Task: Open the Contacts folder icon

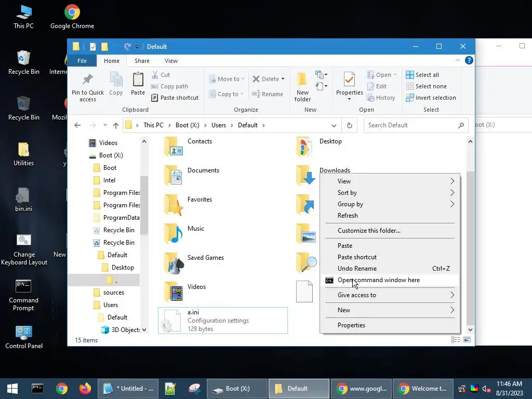Action: 174,146
